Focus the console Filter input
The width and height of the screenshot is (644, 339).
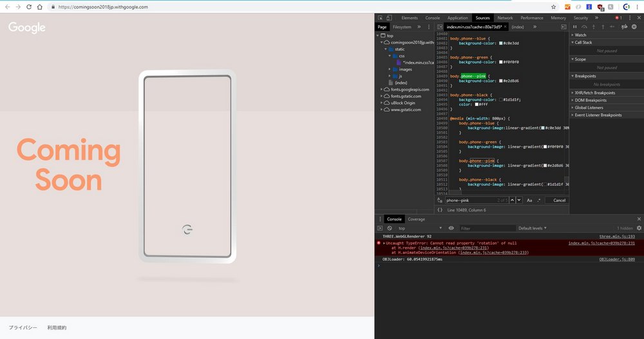(x=487, y=228)
